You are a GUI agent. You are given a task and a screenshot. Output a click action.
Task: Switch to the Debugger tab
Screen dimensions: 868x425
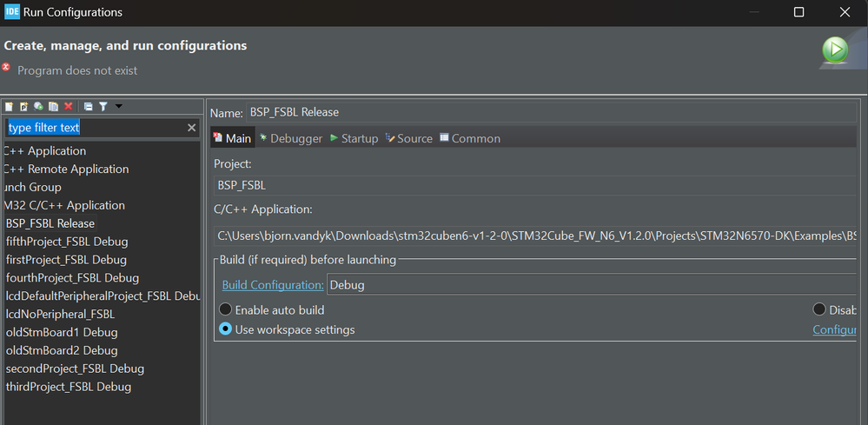[290, 138]
